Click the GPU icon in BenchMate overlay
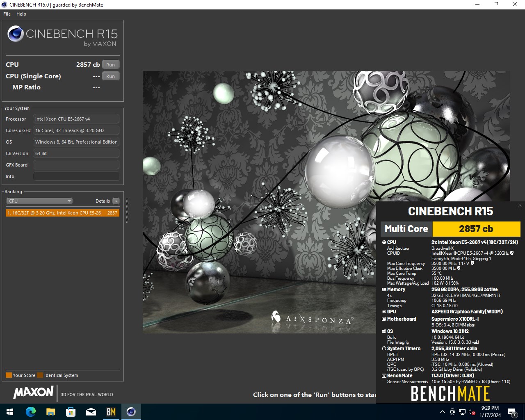 (x=384, y=312)
